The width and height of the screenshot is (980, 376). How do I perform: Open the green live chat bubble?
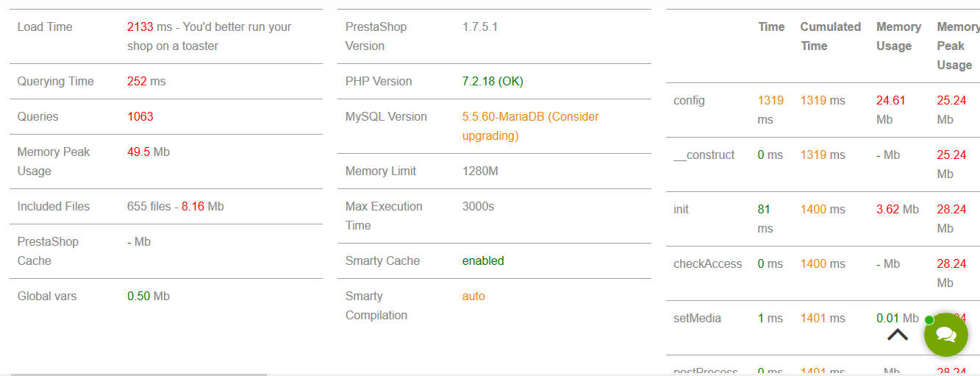946,335
